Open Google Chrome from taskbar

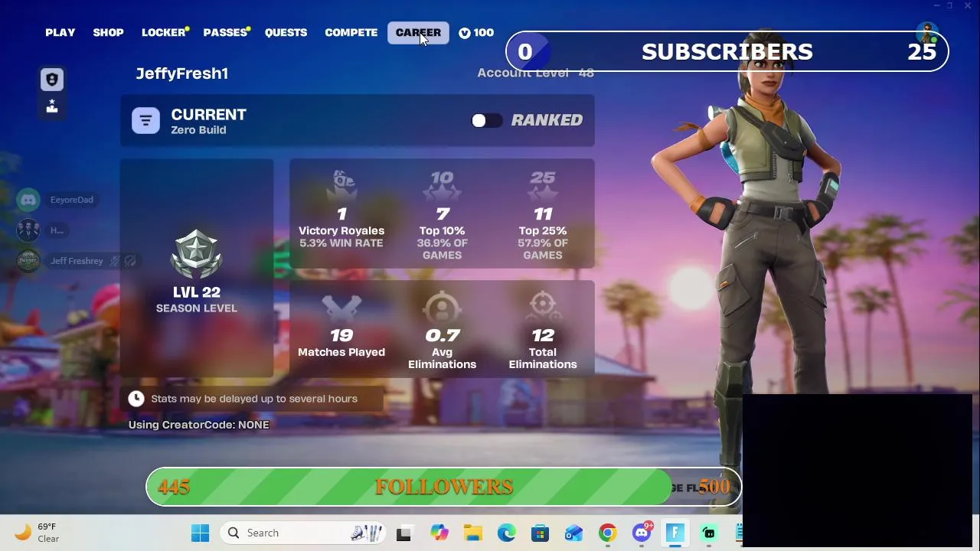pos(607,533)
